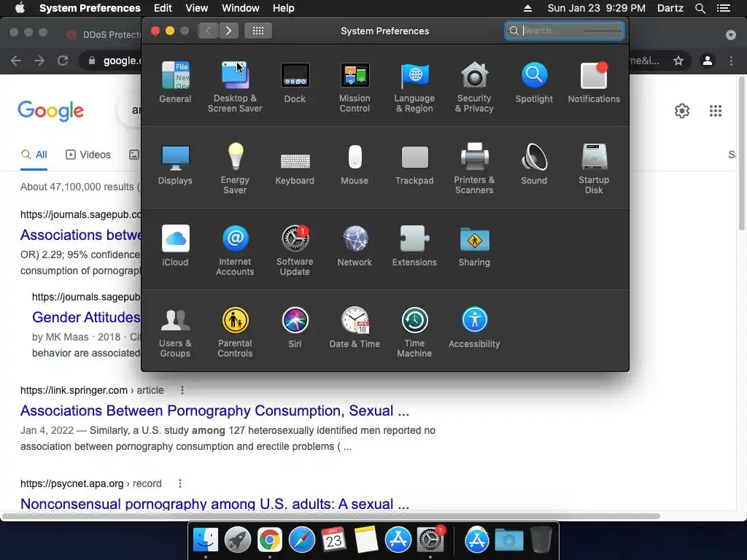The width and height of the screenshot is (747, 560).
Task: Open Internet Accounts preferences
Action: click(x=235, y=251)
